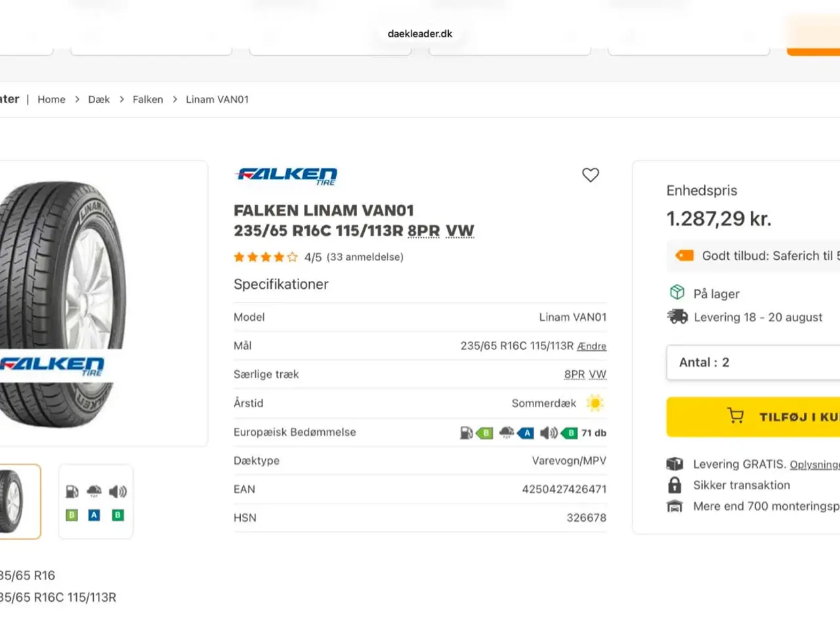This screenshot has width=840, height=630.
Task: Add tyre to cart with Tilføj button
Action: tap(753, 417)
